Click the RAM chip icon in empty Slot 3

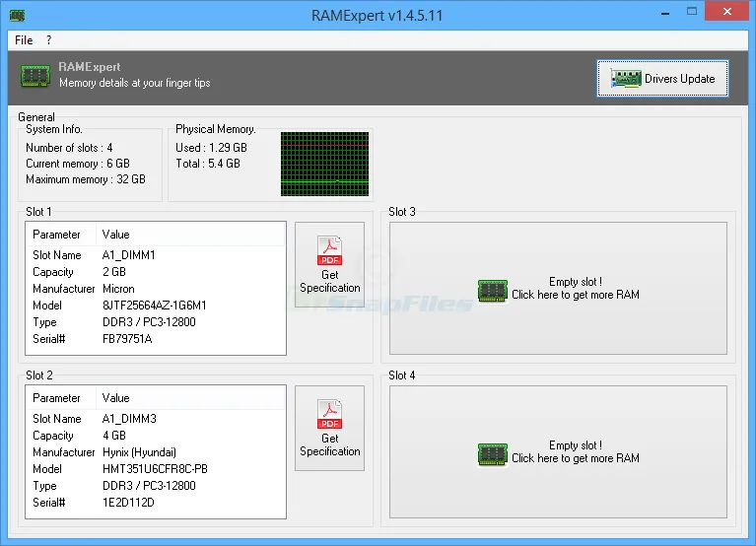492,290
